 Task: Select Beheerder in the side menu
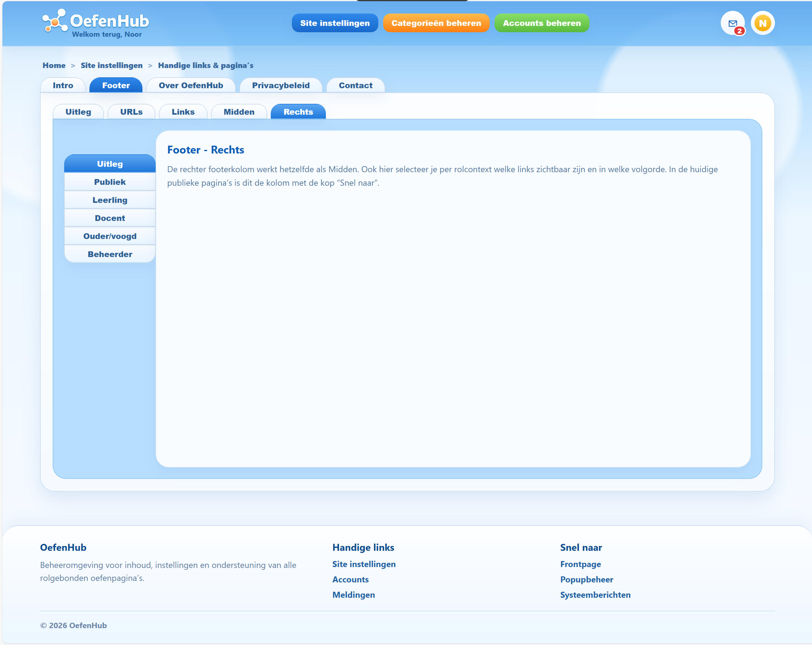pos(110,254)
